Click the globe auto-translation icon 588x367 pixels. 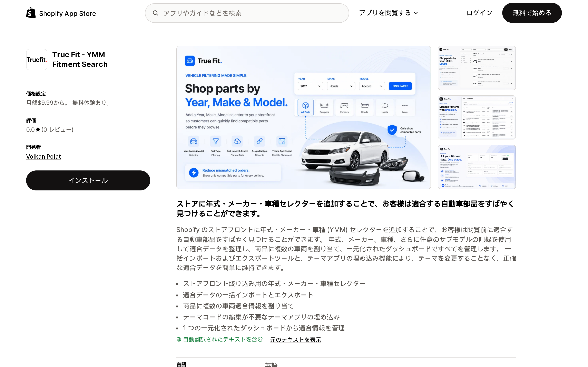click(179, 339)
